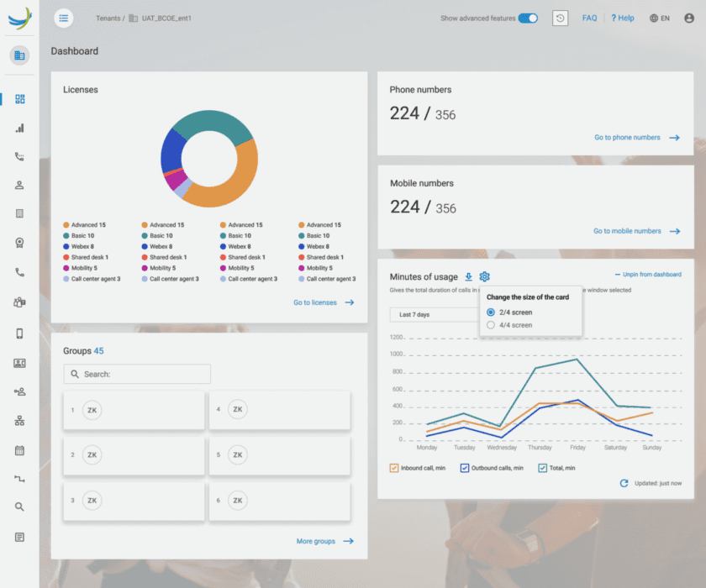The image size is (706, 588).
Task: Expand the language selector showing EN
Action: pyautogui.click(x=661, y=18)
